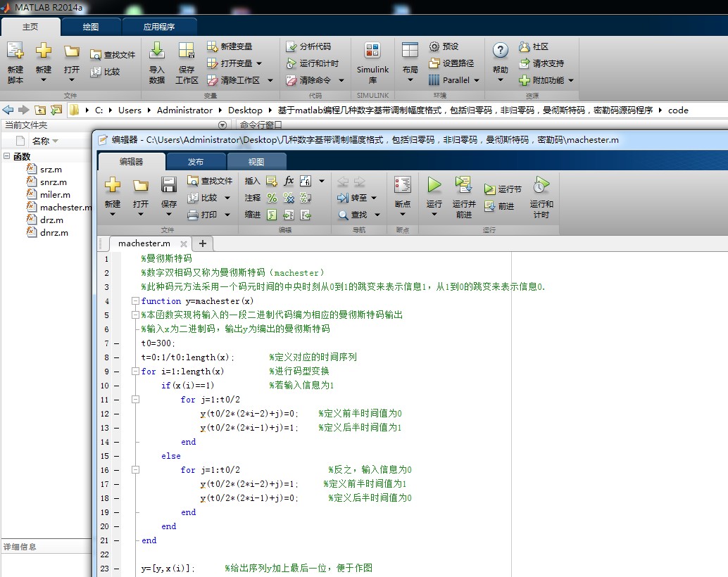Open the Open Variable (打开变量) dropdown
The height and width of the screenshot is (577, 728).
click(x=259, y=63)
